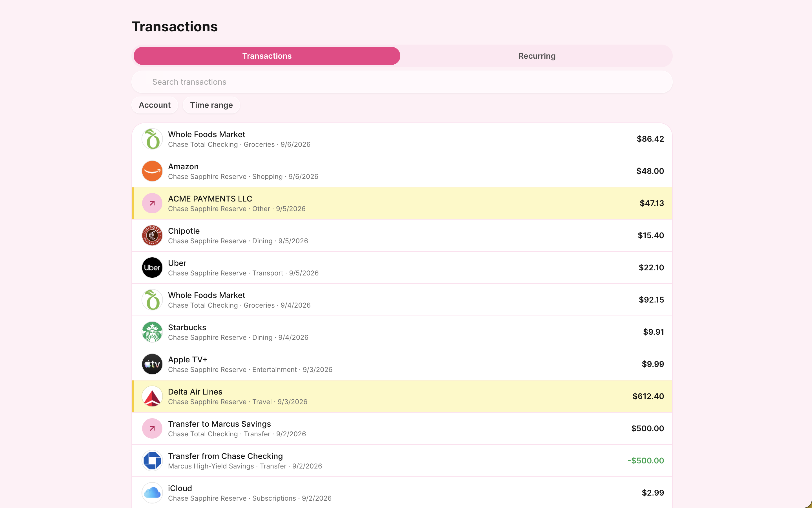Click the $86.42 amount
Screen dimensions: 812x508
click(650, 139)
